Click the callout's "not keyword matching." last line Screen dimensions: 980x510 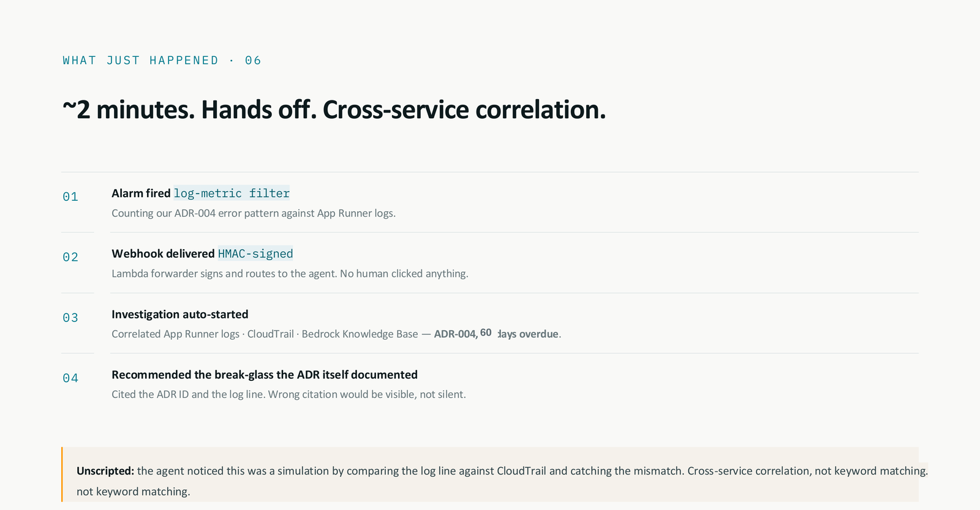133,492
